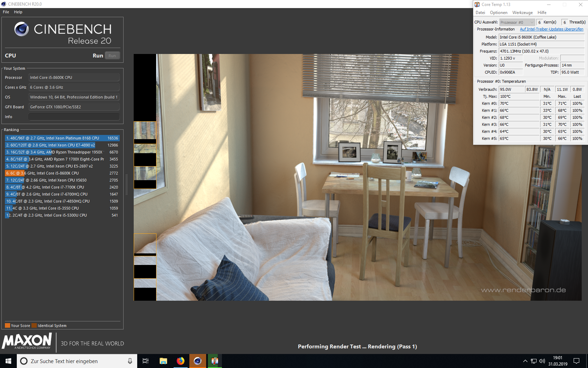Image resolution: width=588 pixels, height=368 pixels.
Task: Open the Werkzeuge menu in Core Temp
Action: pos(523,13)
